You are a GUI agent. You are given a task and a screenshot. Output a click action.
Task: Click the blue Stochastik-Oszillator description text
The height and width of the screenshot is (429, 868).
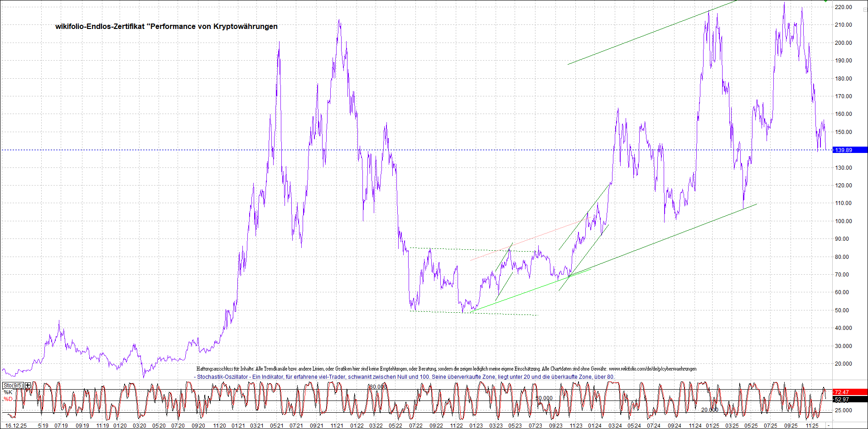pos(405,377)
